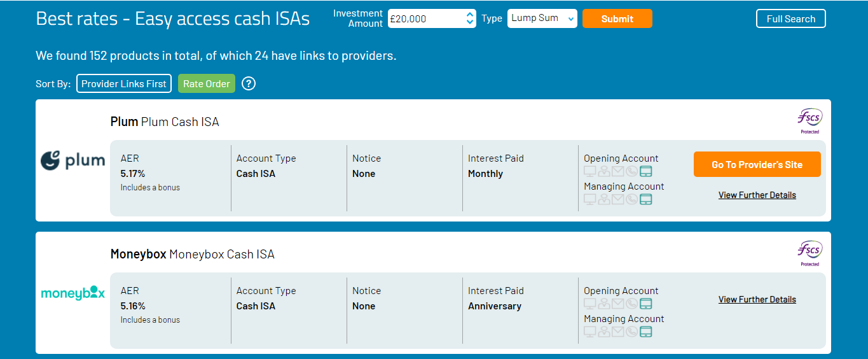
Task: View further details for Moneybox Cash ISA
Action: [x=757, y=300]
